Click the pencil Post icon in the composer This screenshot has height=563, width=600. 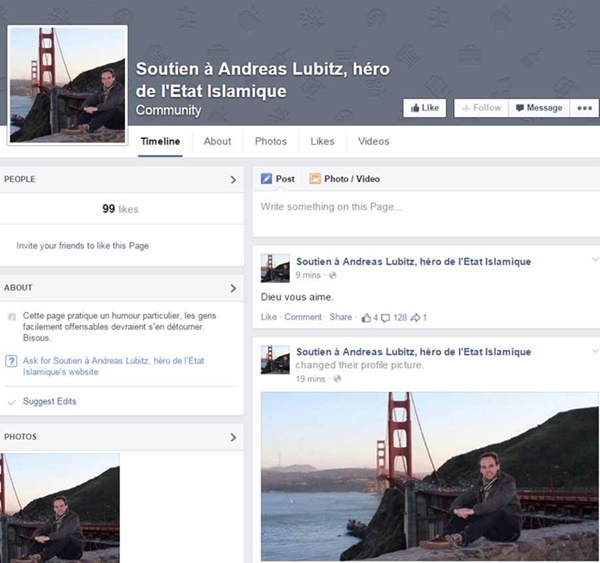pos(266,179)
